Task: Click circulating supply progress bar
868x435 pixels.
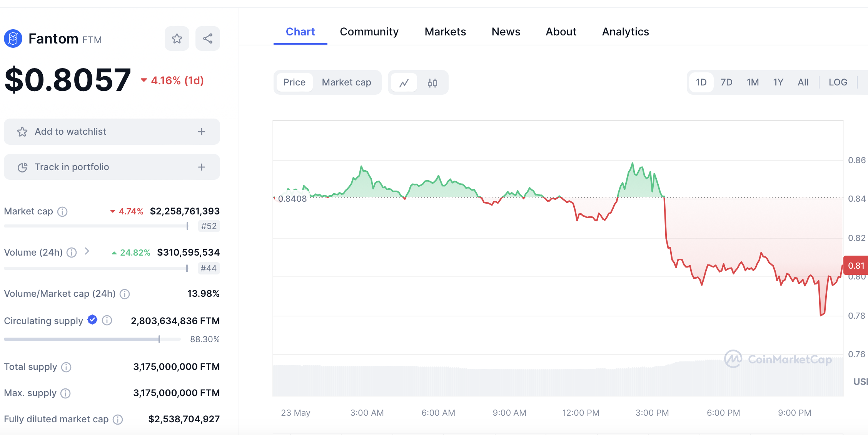Action: (x=92, y=339)
